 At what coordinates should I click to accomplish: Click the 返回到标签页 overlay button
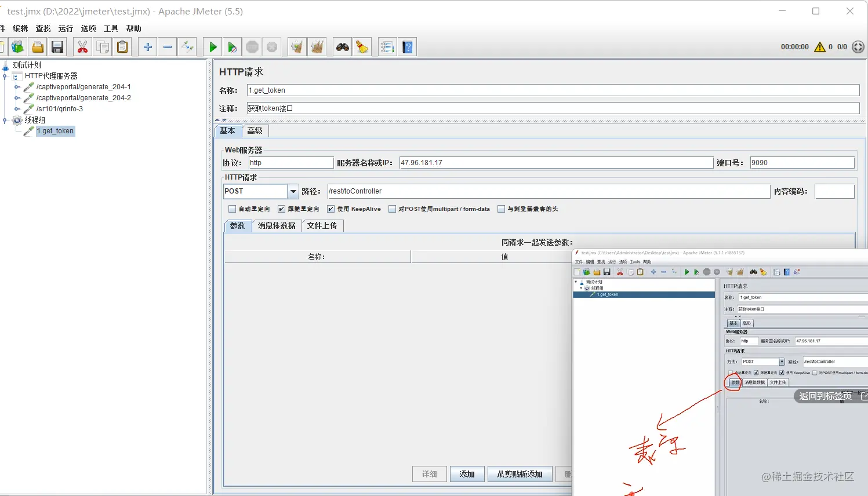(x=830, y=396)
